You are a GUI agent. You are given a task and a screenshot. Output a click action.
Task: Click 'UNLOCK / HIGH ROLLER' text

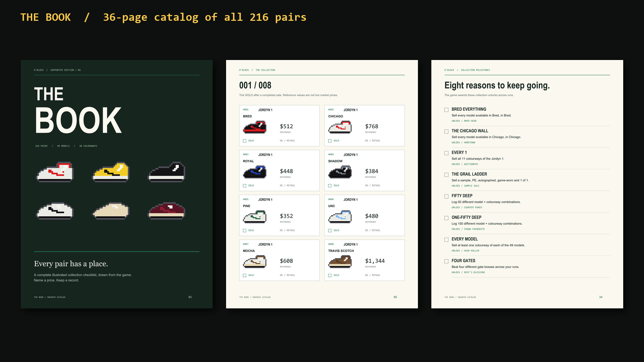pyautogui.click(x=465, y=251)
